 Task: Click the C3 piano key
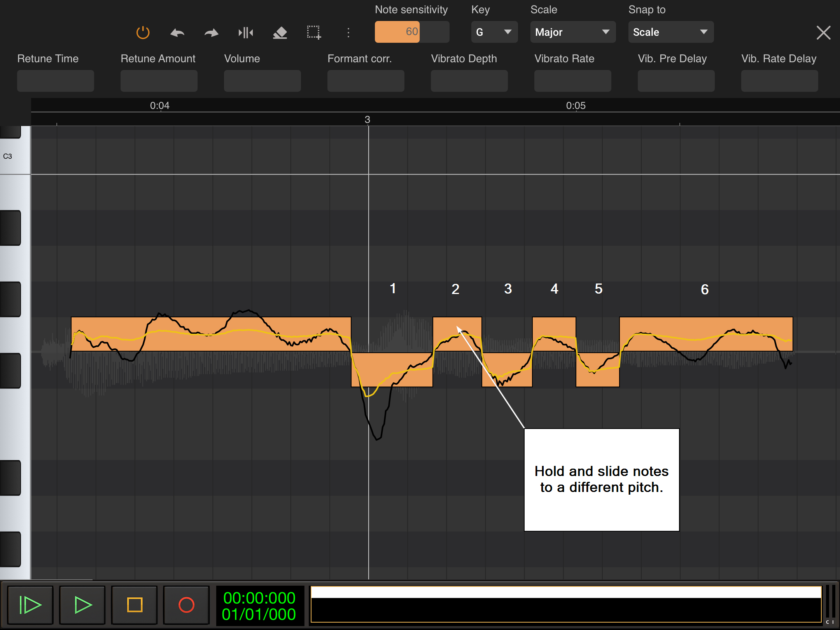15,156
